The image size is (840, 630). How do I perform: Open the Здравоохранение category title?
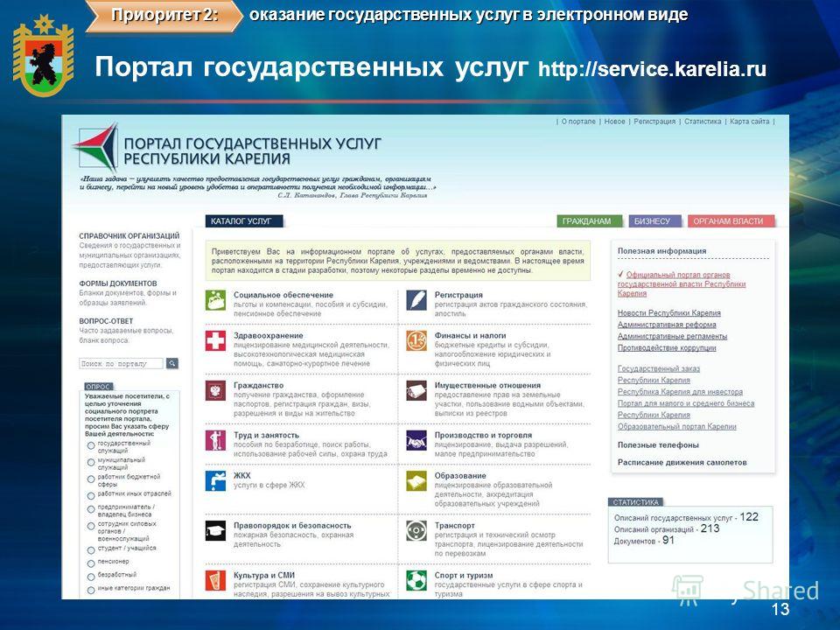269,335
